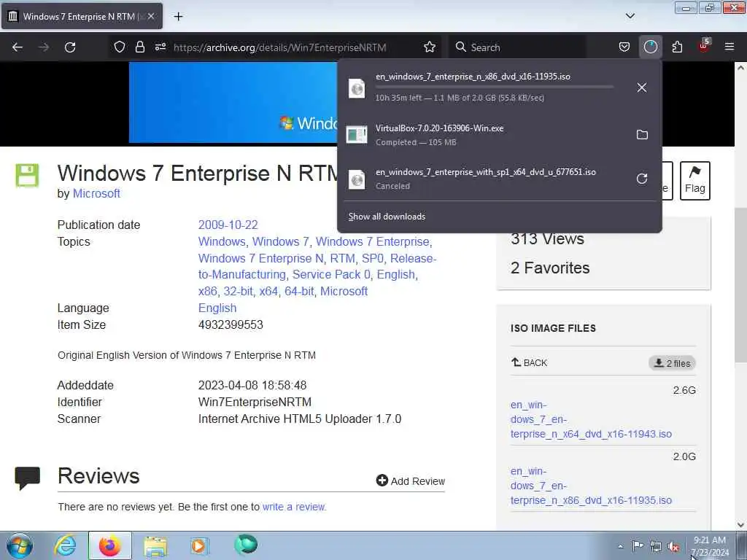Open the network tray icon
The image size is (747, 560).
(x=656, y=547)
